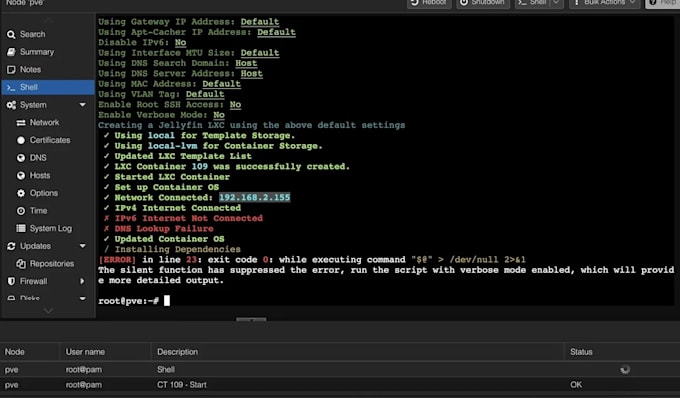Collapse the Disks section arrow
The height and width of the screenshot is (398, 680).
tap(82, 298)
